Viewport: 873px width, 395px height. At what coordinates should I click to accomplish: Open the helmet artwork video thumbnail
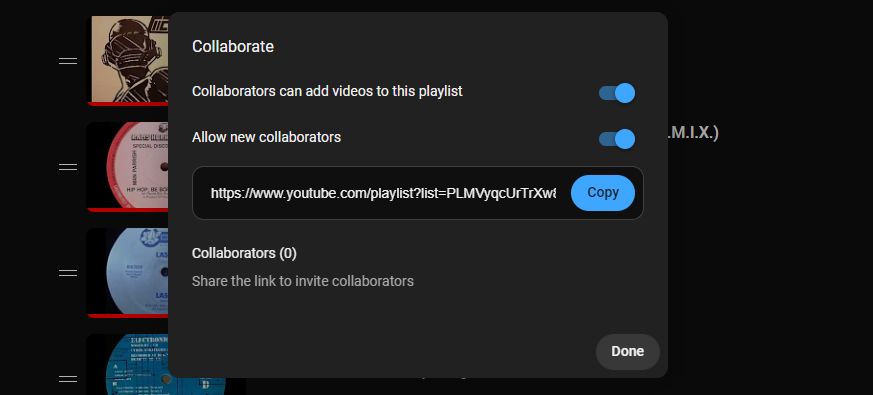(128, 60)
